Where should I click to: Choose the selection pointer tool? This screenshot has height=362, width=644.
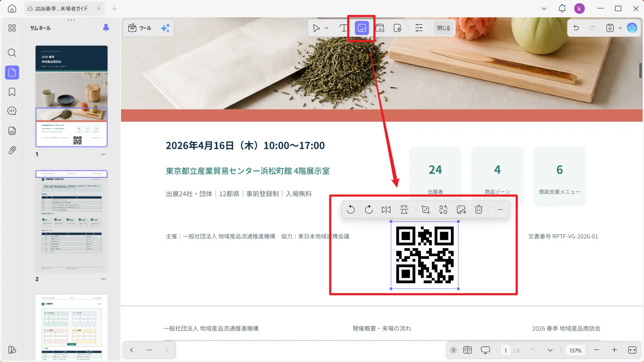[x=316, y=28]
